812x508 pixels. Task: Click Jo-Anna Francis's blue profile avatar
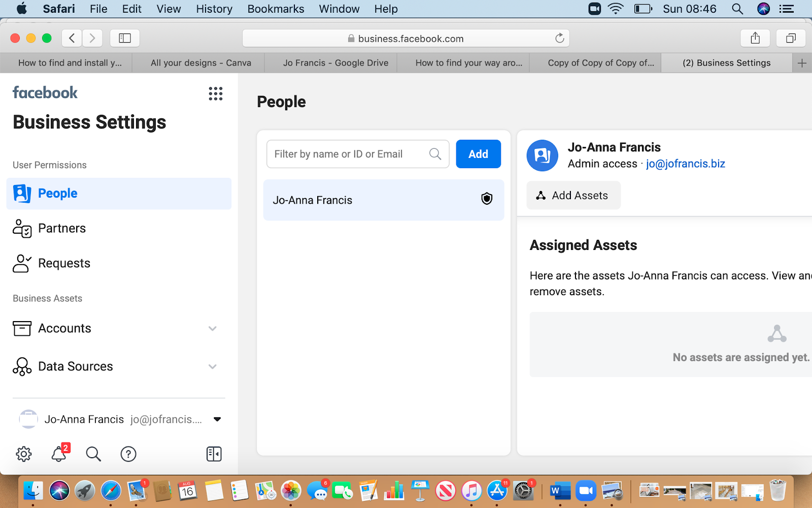pos(543,155)
